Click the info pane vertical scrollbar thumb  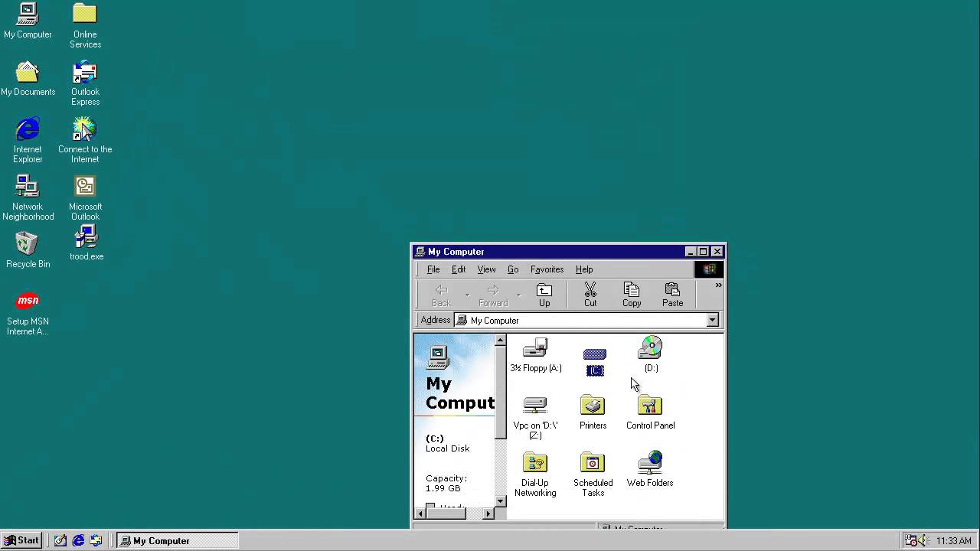pos(501,393)
